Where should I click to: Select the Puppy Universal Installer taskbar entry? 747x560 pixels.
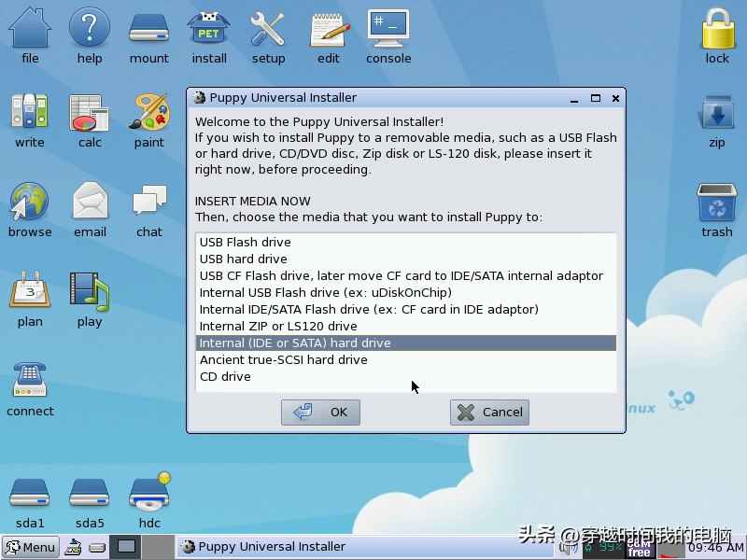[x=364, y=547]
